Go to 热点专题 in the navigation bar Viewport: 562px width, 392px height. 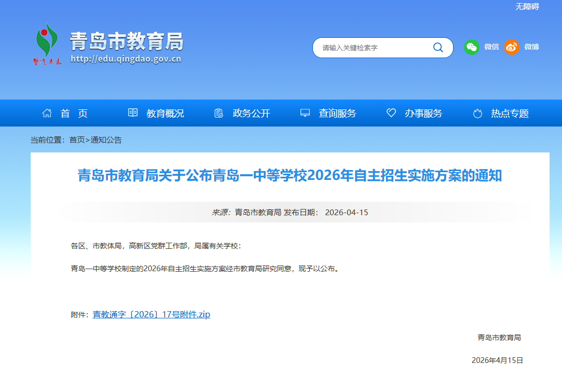[510, 114]
